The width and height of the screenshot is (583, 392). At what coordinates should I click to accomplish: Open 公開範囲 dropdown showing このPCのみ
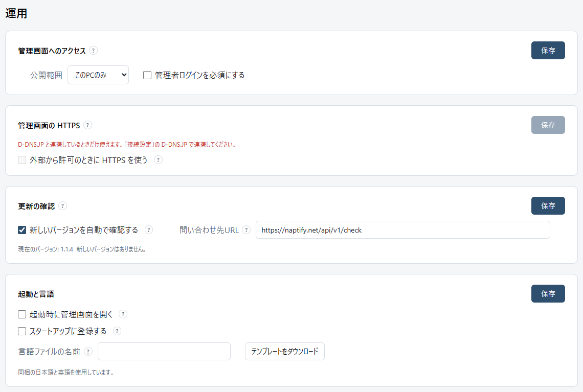click(x=98, y=75)
